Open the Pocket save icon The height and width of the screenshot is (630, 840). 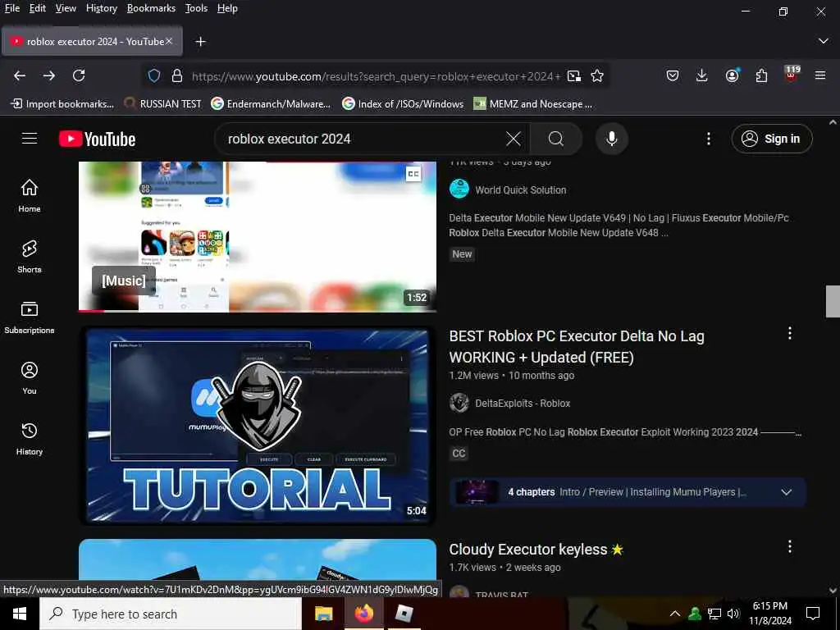[x=673, y=76]
